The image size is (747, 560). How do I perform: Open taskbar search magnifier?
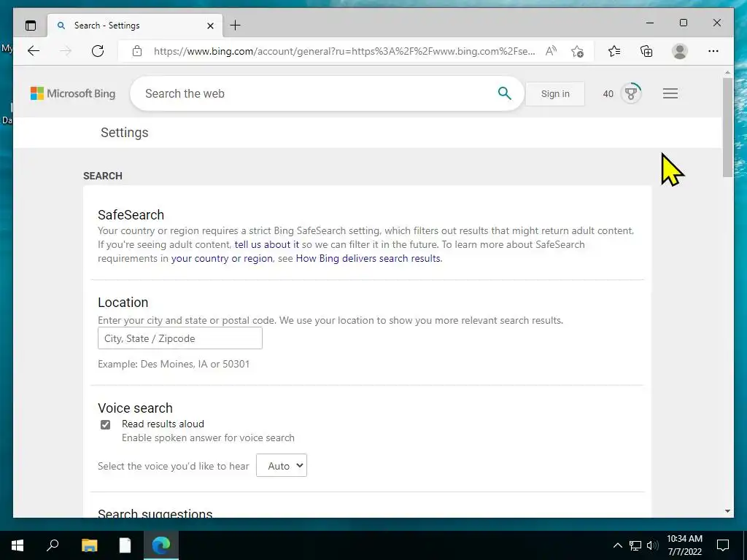tap(53, 545)
